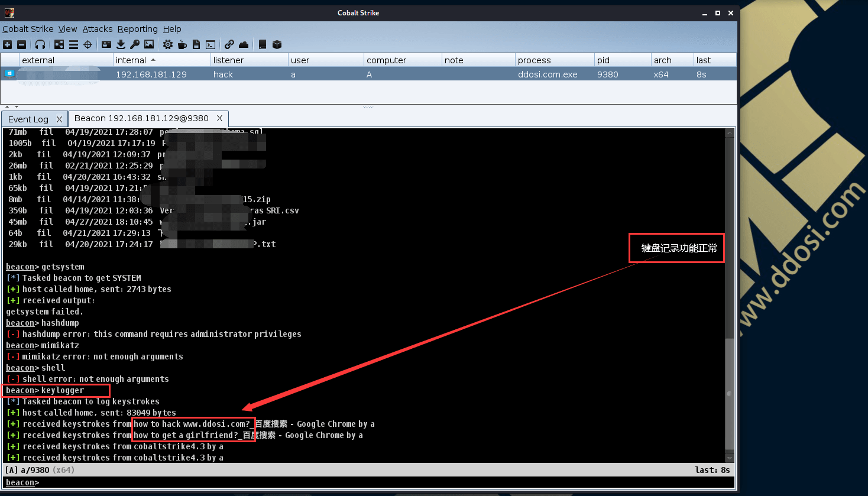Open the help book icon
This screenshot has width=868, height=496.
pyautogui.click(x=263, y=44)
